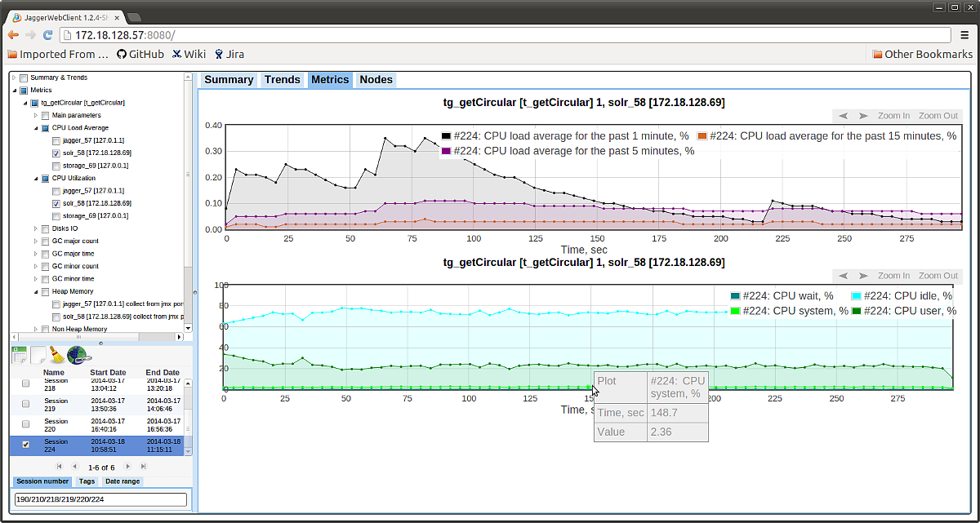The width and height of the screenshot is (980, 523).
Task: Uncheck solr_58 under CPU Utilization
Action: (56, 203)
